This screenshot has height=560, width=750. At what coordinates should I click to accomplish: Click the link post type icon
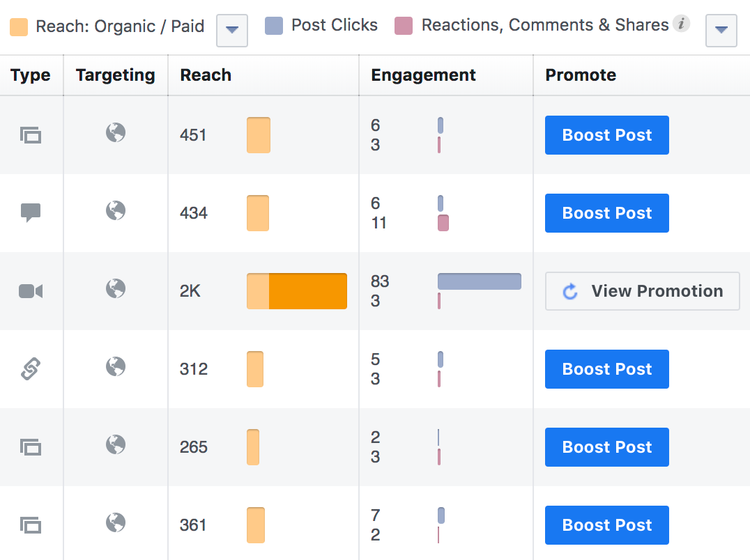tap(31, 369)
